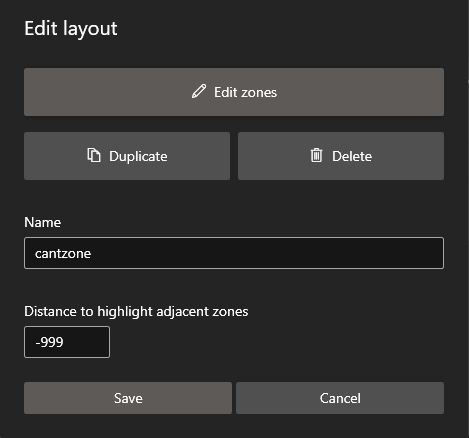469x438 pixels.
Task: Click the 'Edit layout' heading text
Action: tap(71, 29)
